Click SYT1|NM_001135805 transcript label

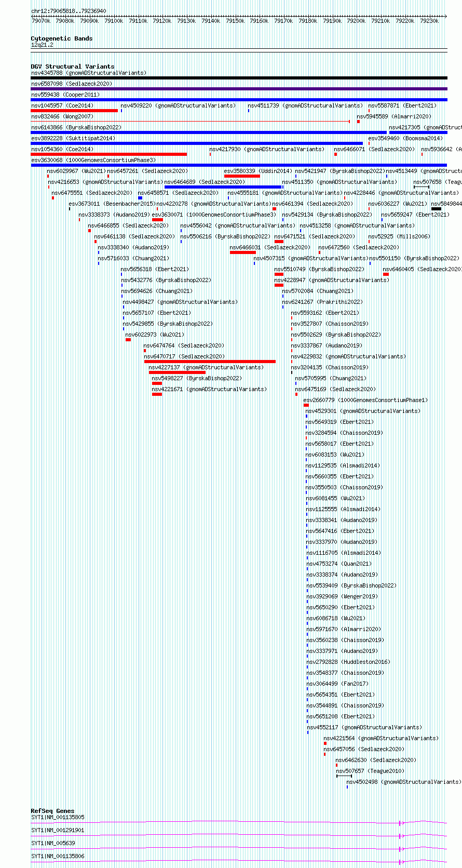(x=58, y=817)
